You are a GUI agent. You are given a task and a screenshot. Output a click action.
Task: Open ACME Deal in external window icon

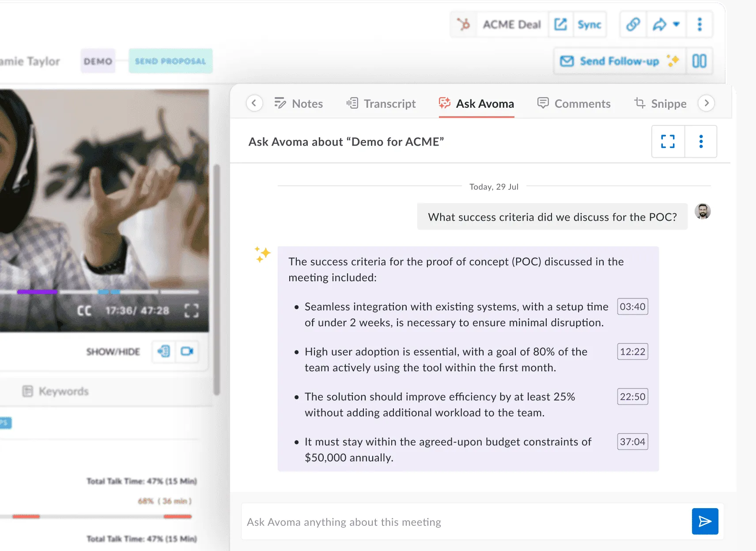click(x=560, y=24)
